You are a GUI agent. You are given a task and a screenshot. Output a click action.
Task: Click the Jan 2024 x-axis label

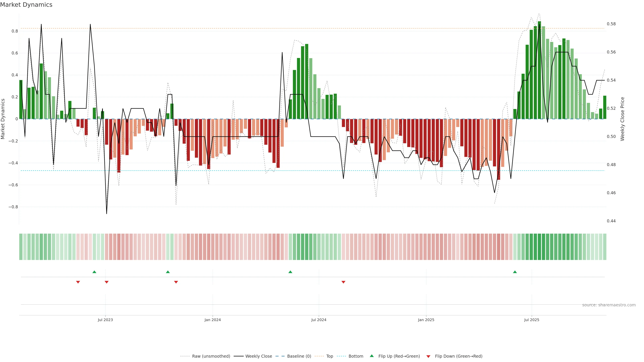tap(212, 320)
